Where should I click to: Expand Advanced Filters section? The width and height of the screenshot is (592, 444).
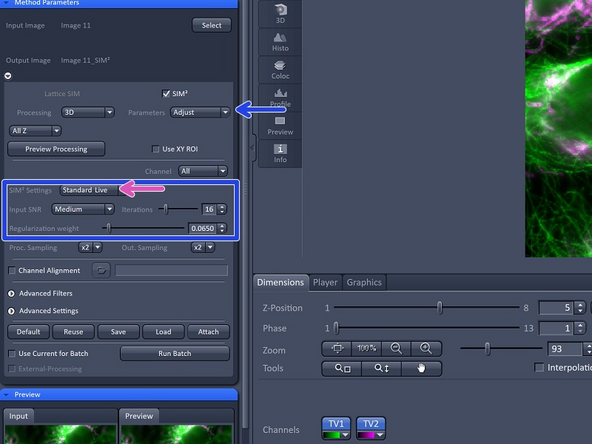[11, 293]
